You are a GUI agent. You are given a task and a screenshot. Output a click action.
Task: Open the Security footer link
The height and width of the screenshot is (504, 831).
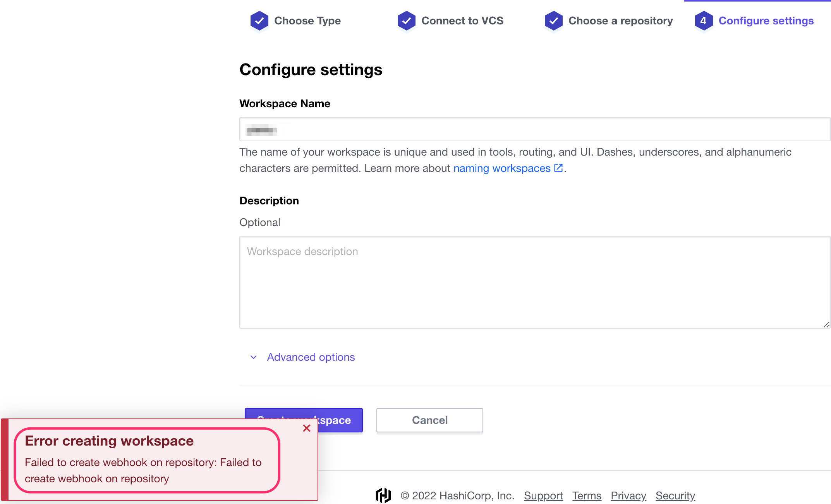(x=675, y=496)
